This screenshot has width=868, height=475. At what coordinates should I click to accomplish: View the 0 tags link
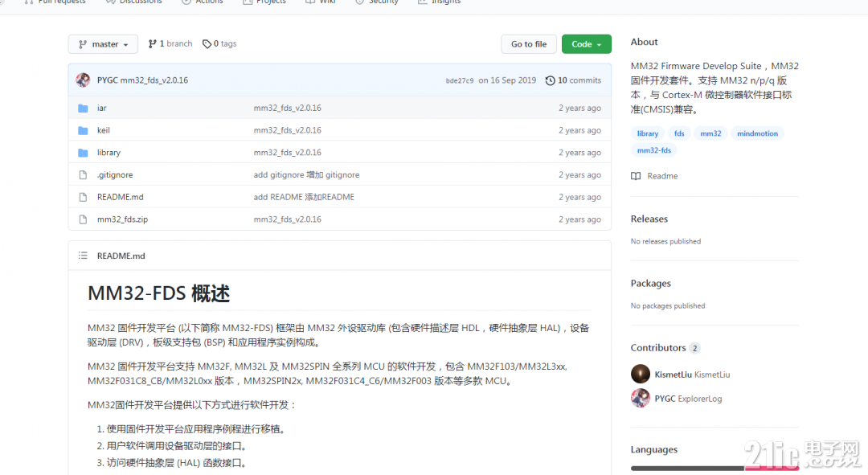coord(219,43)
